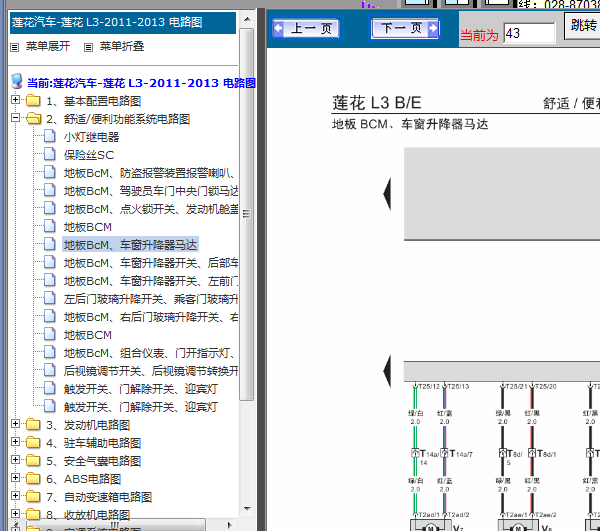Expand the 5、安全气囊电路图 folder
The height and width of the screenshot is (531, 600).
[x=15, y=459]
